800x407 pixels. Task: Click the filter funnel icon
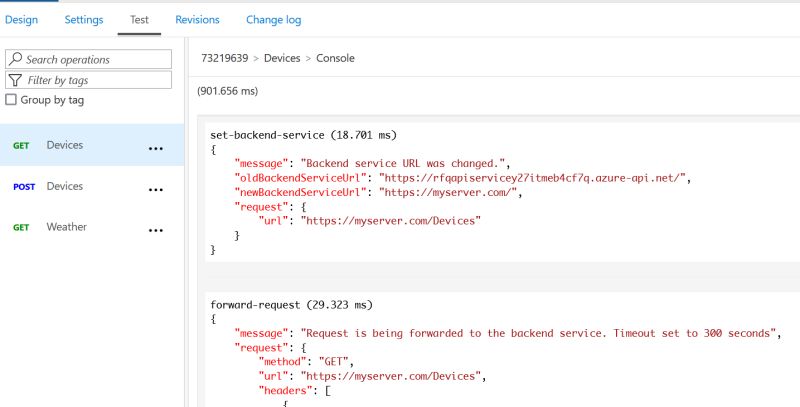[x=15, y=80]
